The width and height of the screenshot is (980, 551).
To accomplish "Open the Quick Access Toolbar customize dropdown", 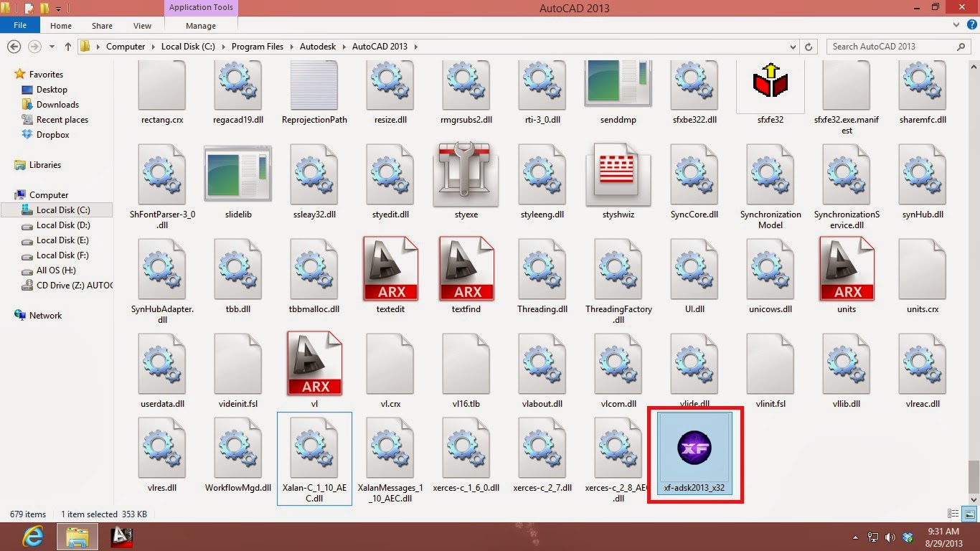I will point(59,9).
